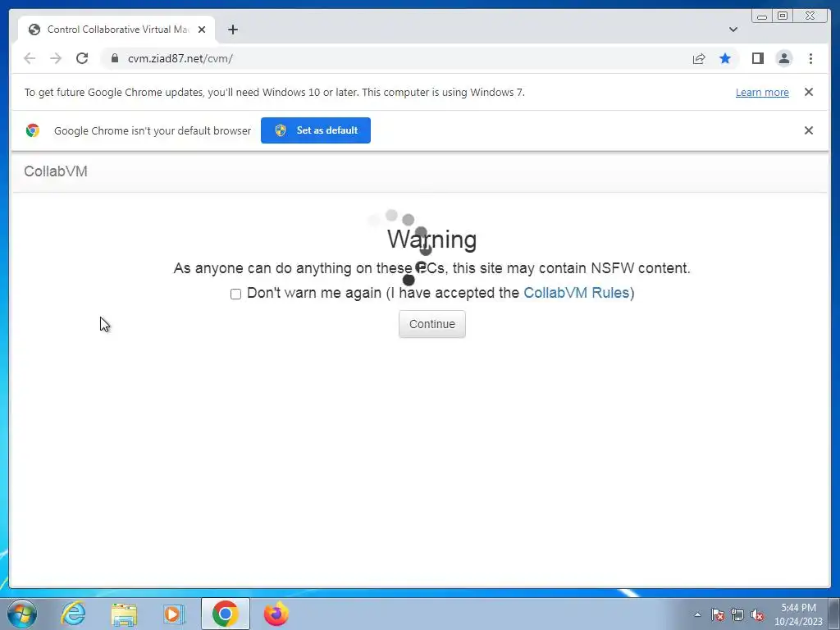The image size is (840, 630).
Task: View site info via the lock icon
Action: click(115, 58)
